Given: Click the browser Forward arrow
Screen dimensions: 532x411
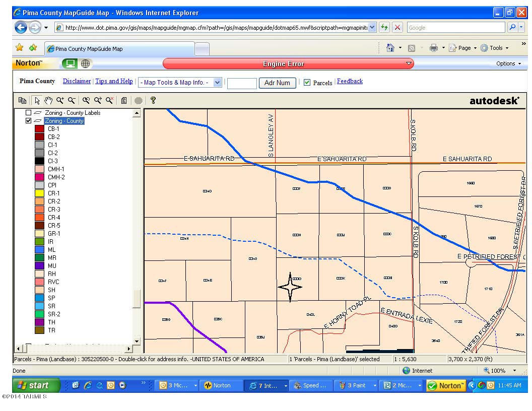Looking at the screenshot, I should 35,27.
